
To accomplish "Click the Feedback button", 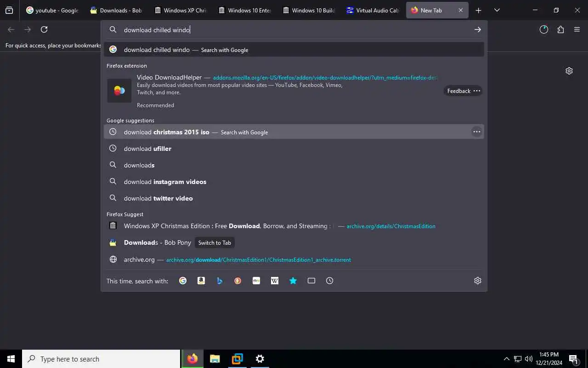I will pos(459,91).
